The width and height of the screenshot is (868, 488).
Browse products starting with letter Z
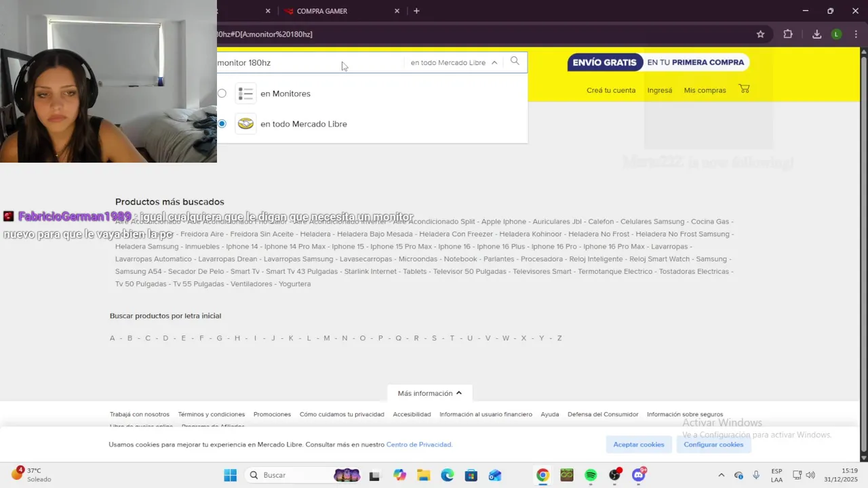point(559,338)
